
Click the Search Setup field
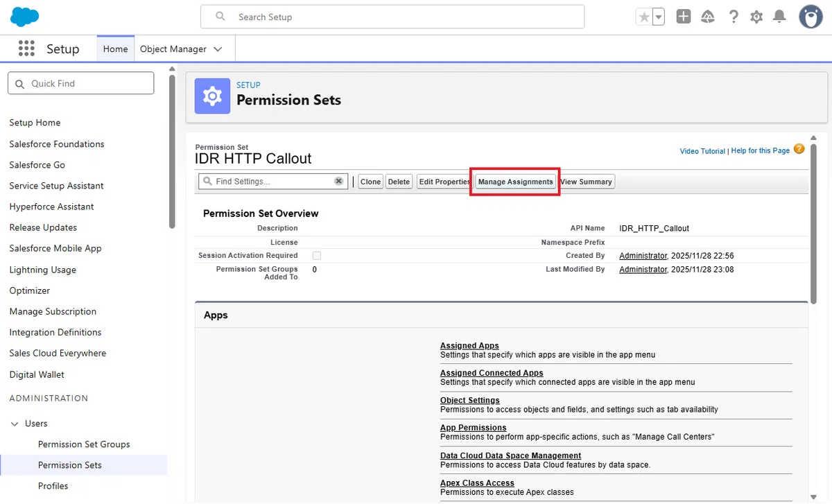[x=392, y=17]
